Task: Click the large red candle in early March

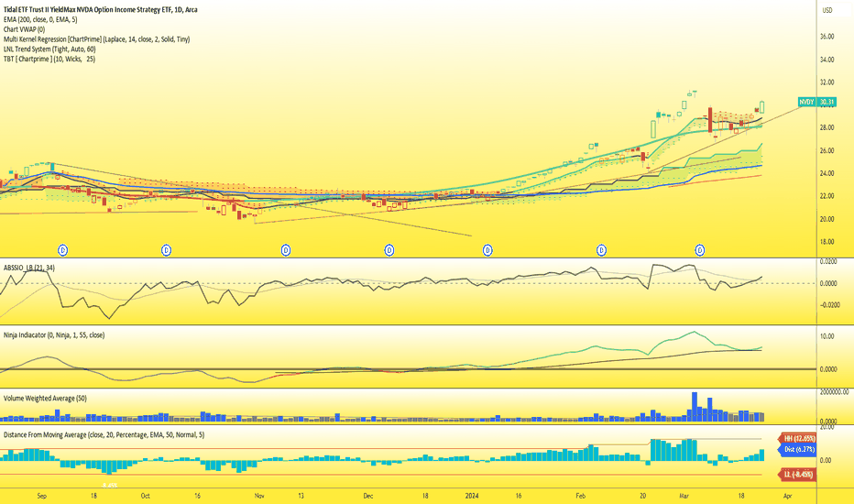Action: [710, 119]
